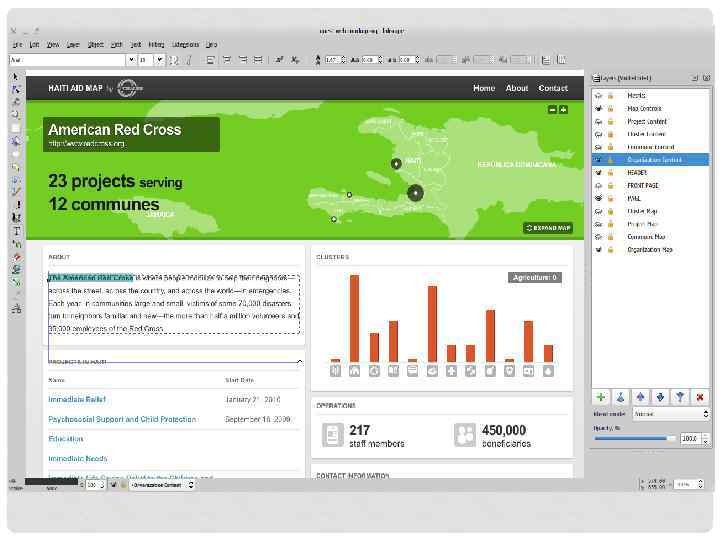Click the layer opacity value spinner arrows

(705, 439)
